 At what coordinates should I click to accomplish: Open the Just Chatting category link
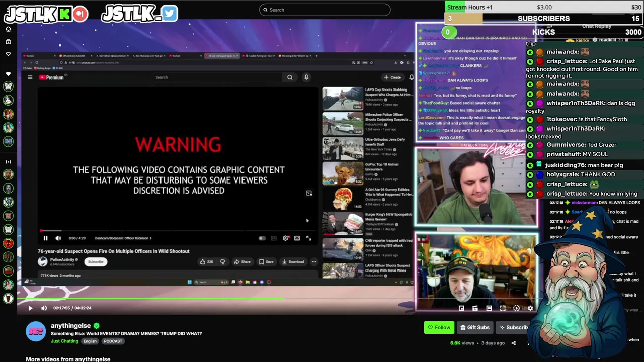pos(64,341)
